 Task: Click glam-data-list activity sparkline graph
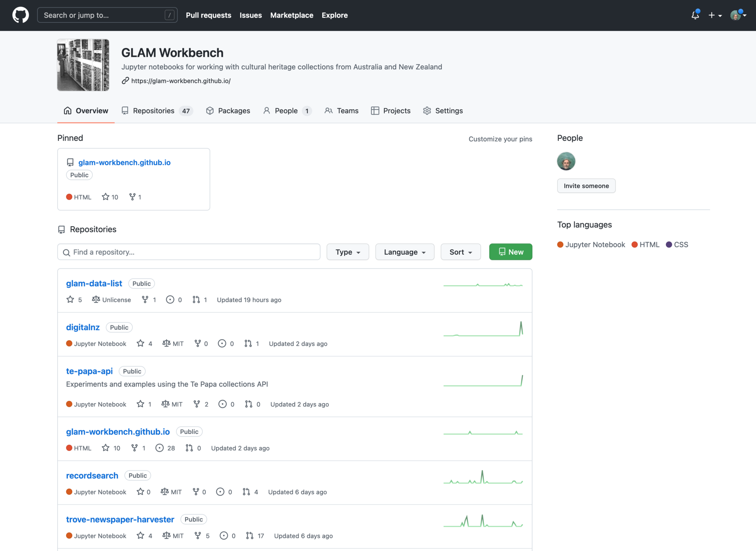click(483, 284)
